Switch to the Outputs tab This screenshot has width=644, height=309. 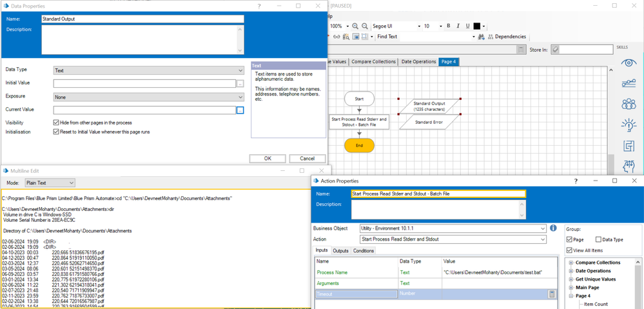coord(340,251)
